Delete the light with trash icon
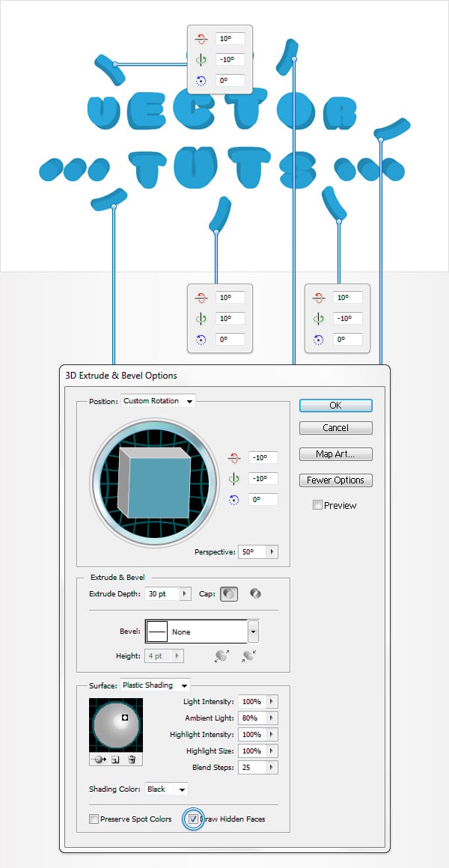The width and height of the screenshot is (449, 868). tap(132, 759)
